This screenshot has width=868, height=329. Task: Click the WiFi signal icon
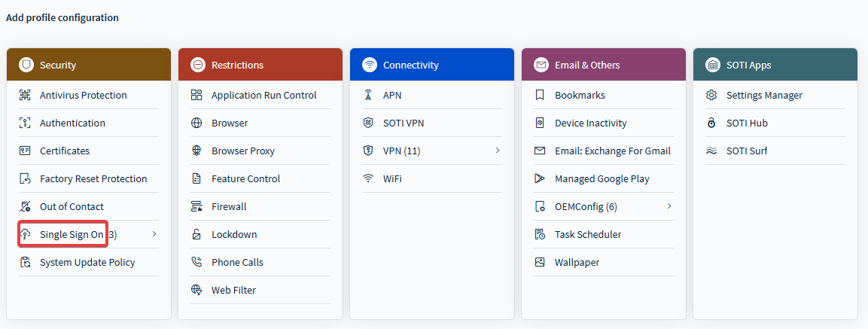368,179
